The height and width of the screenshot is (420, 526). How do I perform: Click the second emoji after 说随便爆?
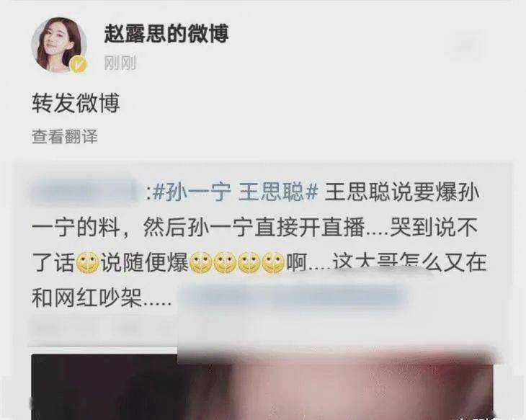[x=225, y=262]
